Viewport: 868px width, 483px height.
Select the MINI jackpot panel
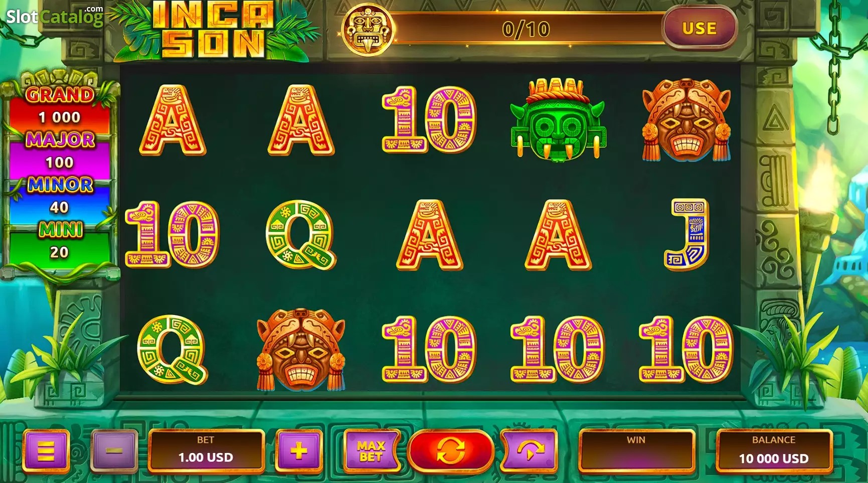[60, 242]
